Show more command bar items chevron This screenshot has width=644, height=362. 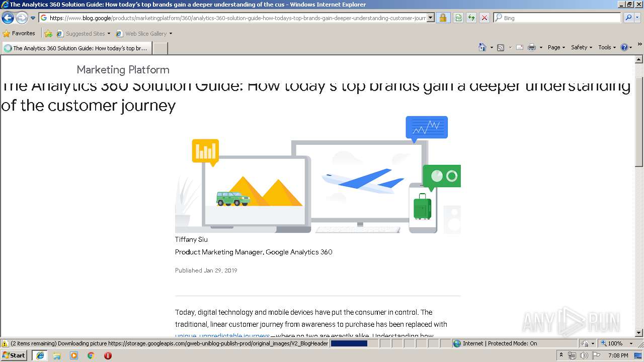click(x=639, y=45)
